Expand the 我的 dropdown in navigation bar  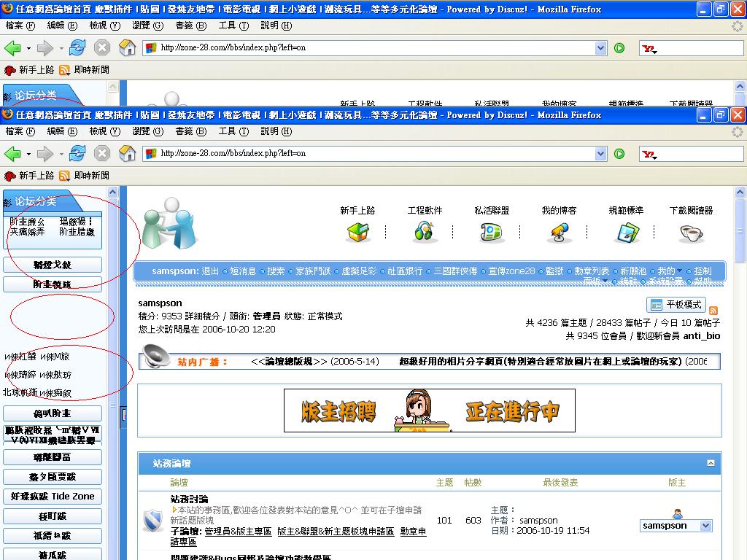point(679,271)
